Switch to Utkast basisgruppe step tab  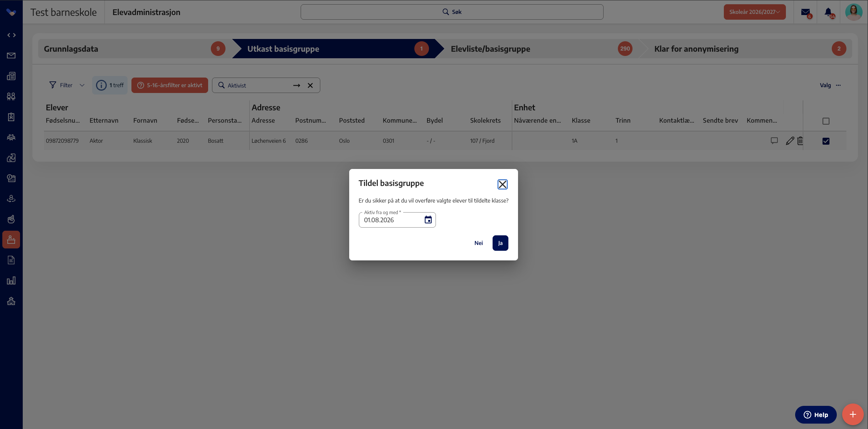point(338,49)
